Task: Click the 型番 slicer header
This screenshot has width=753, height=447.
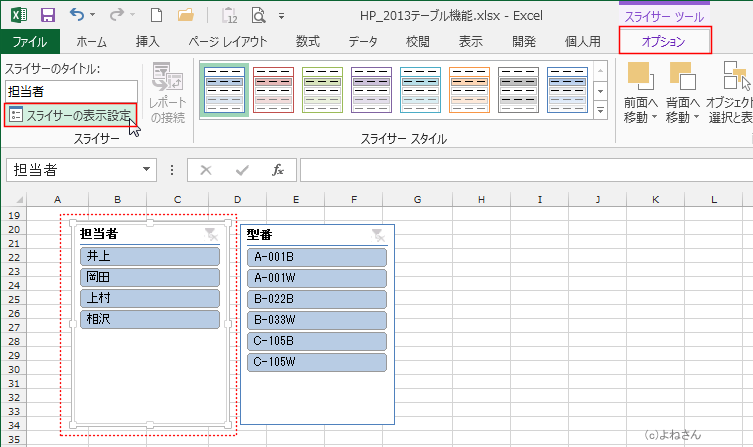Action: point(259,235)
